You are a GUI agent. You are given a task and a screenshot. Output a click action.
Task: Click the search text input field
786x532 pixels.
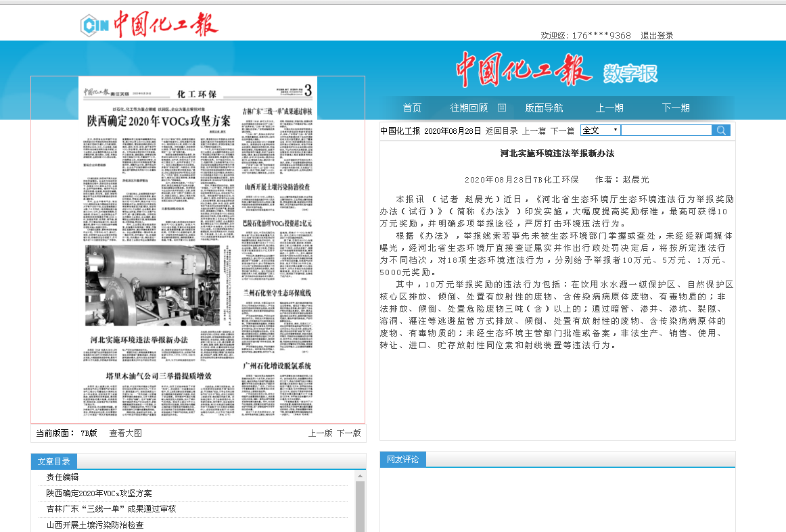pos(666,130)
